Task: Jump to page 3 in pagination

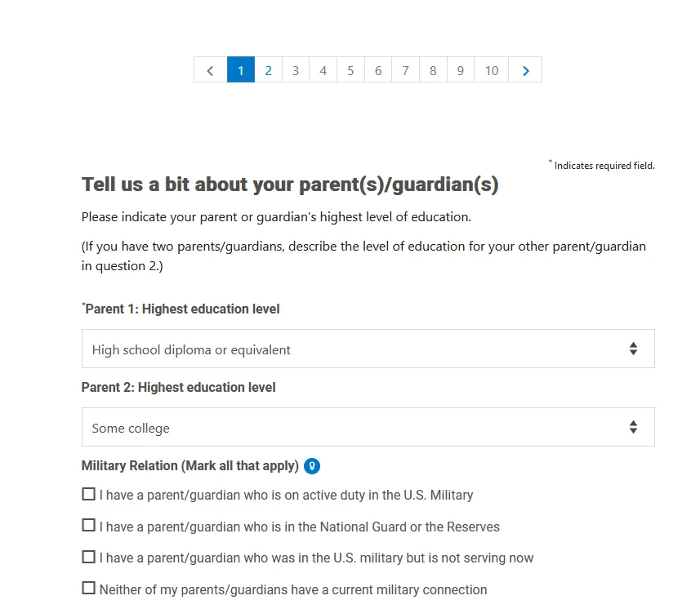Action: pyautogui.click(x=296, y=70)
